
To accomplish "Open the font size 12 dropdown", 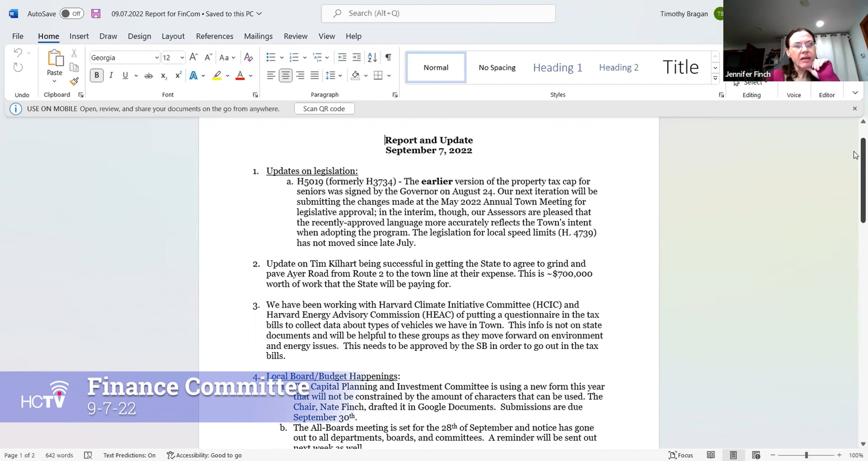I will coord(182,57).
